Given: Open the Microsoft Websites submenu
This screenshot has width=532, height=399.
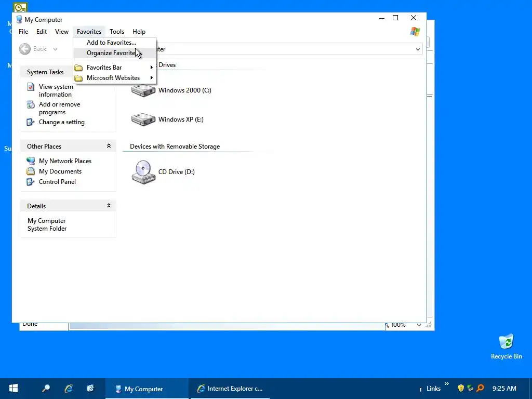Looking at the screenshot, I should tap(114, 78).
